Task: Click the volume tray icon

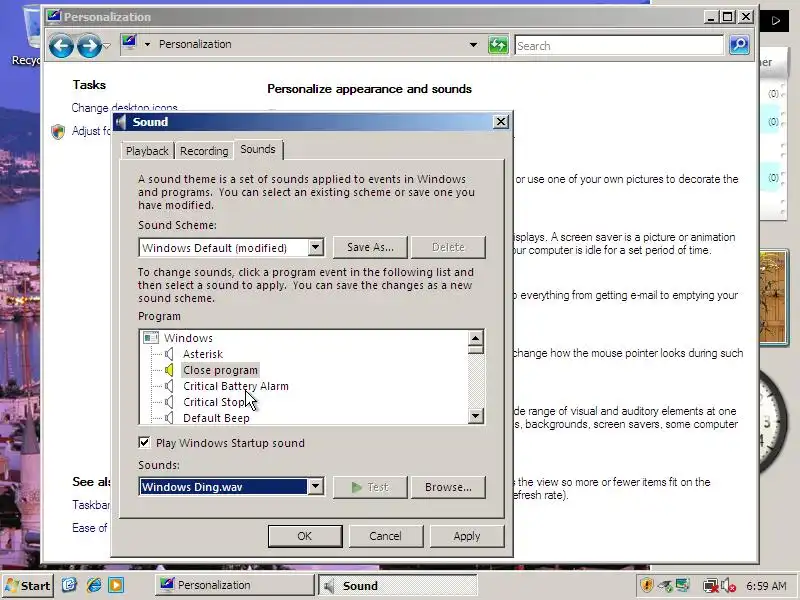Action: point(728,585)
